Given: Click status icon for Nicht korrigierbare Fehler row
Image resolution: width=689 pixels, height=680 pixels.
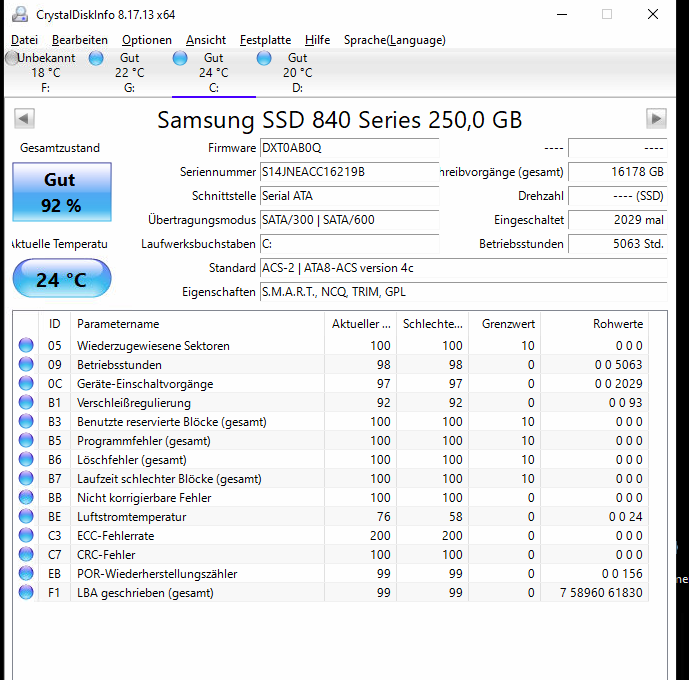Looking at the screenshot, I should point(26,497).
